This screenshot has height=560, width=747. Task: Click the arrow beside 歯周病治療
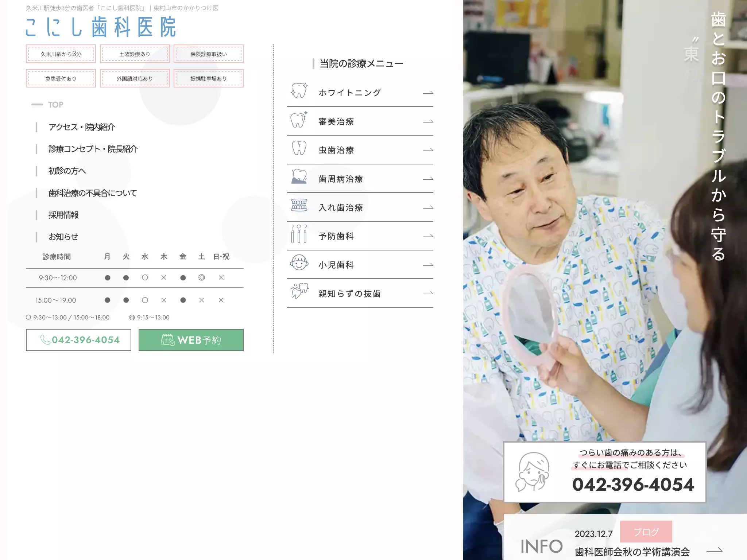[x=428, y=179]
